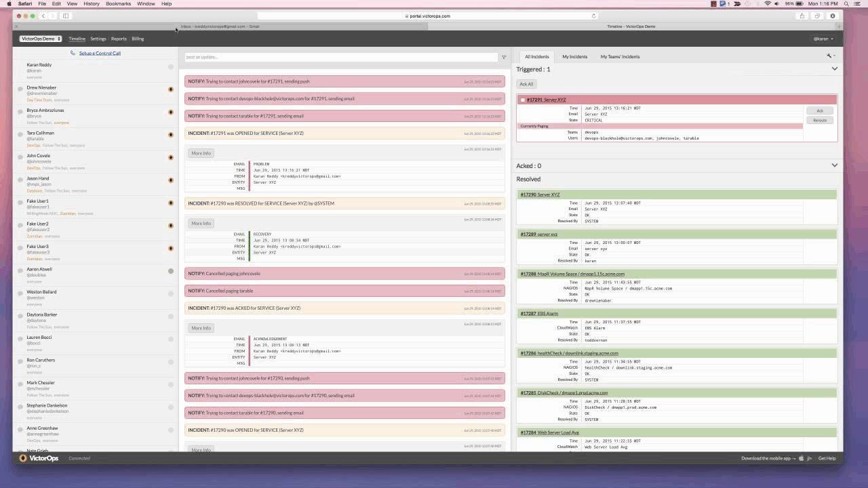
Task: Switch to the My Incidents tab
Action: point(574,56)
